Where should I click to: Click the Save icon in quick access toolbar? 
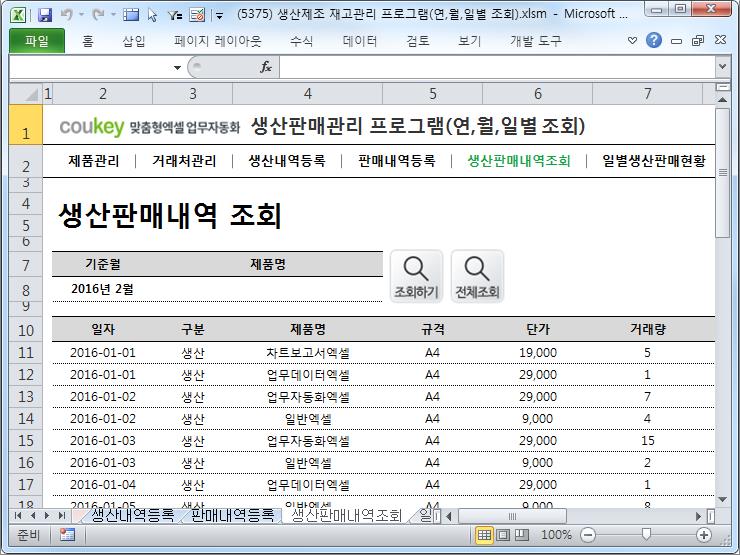(x=45, y=15)
